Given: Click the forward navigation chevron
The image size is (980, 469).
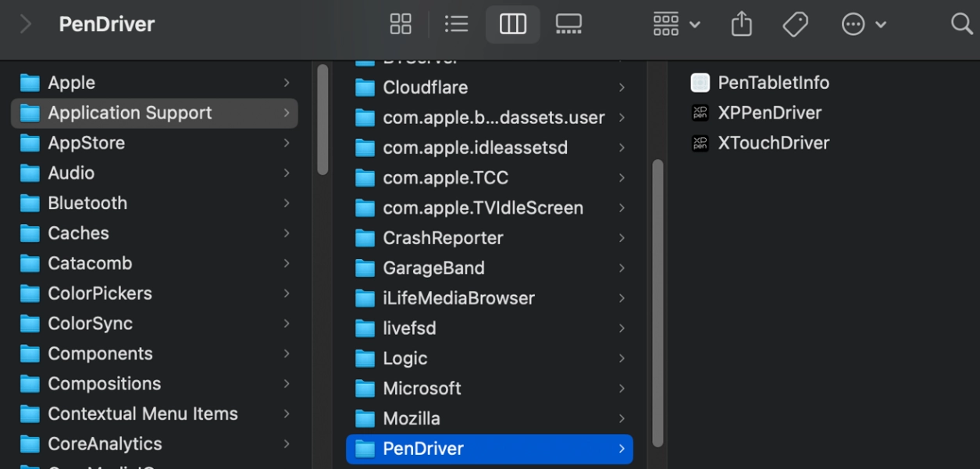Looking at the screenshot, I should click(26, 24).
